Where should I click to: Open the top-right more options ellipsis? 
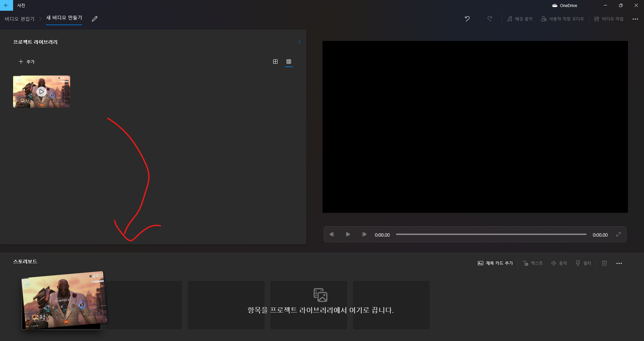point(635,19)
